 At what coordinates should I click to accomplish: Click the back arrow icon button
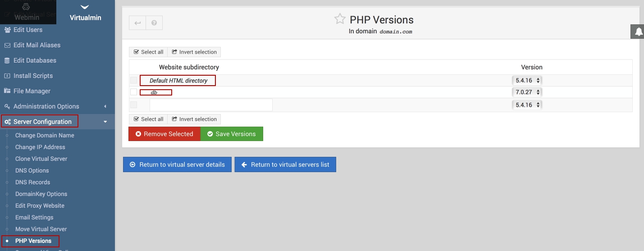(x=137, y=23)
